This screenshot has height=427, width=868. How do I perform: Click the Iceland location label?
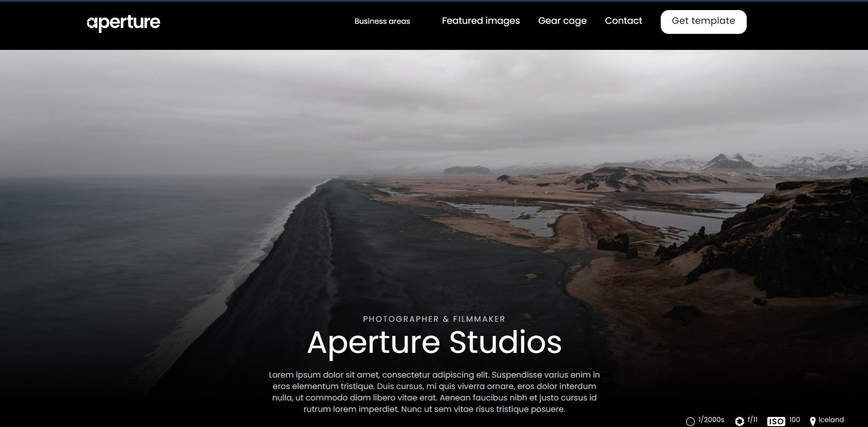point(831,420)
